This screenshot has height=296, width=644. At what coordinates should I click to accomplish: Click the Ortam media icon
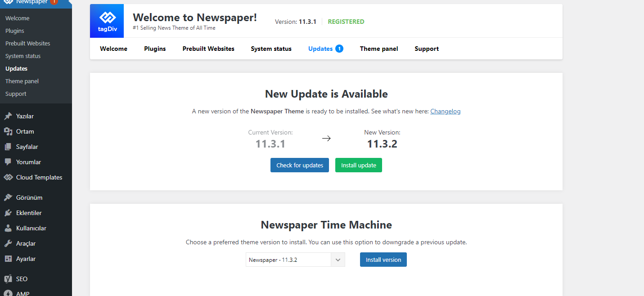tap(8, 131)
